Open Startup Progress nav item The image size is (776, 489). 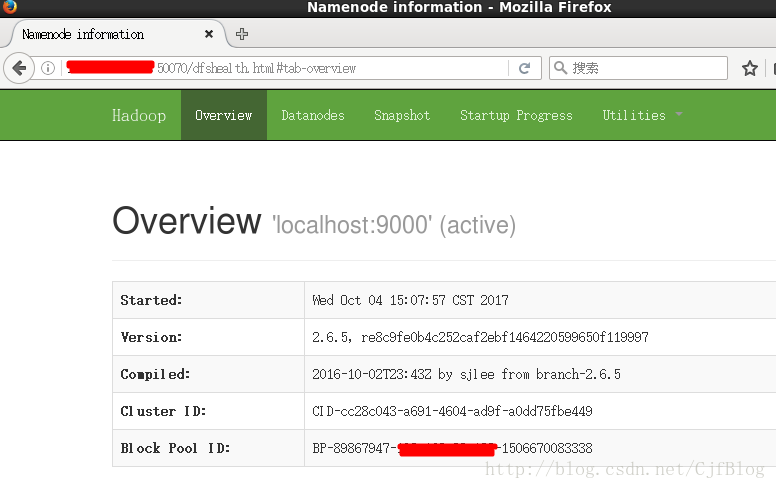click(516, 115)
